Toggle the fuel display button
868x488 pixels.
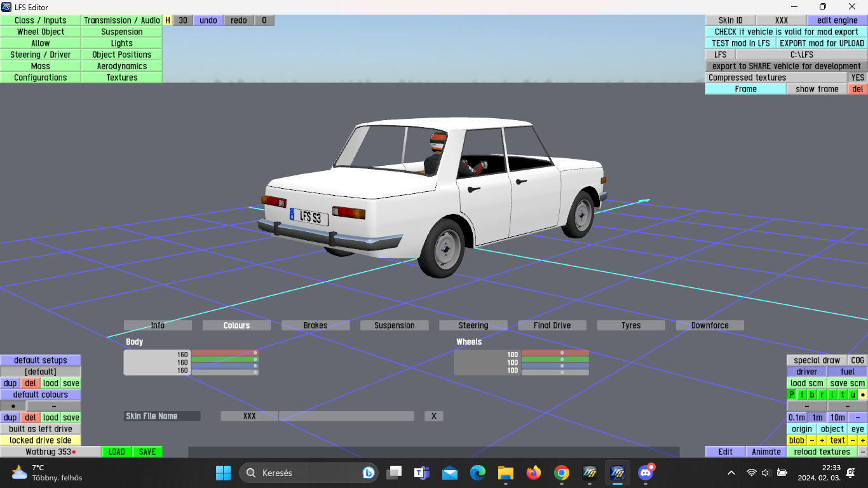click(x=848, y=372)
